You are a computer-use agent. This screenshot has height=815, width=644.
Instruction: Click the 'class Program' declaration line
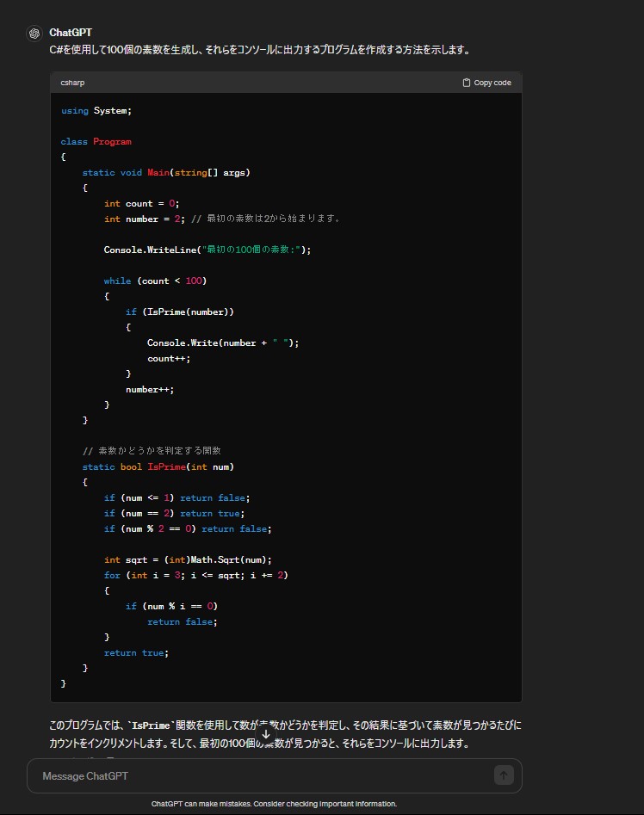tap(96, 141)
